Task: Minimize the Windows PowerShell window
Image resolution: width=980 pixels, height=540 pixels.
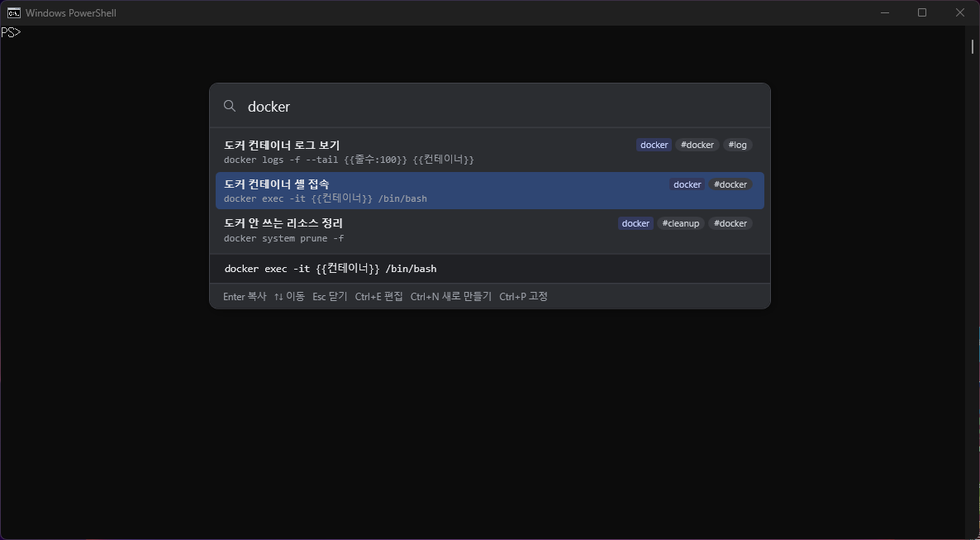Action: (x=885, y=12)
